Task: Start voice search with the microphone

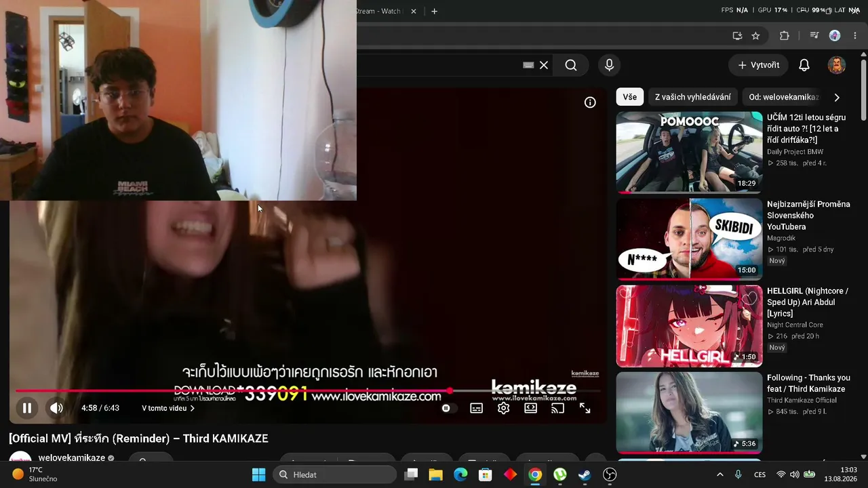Action: click(609, 65)
